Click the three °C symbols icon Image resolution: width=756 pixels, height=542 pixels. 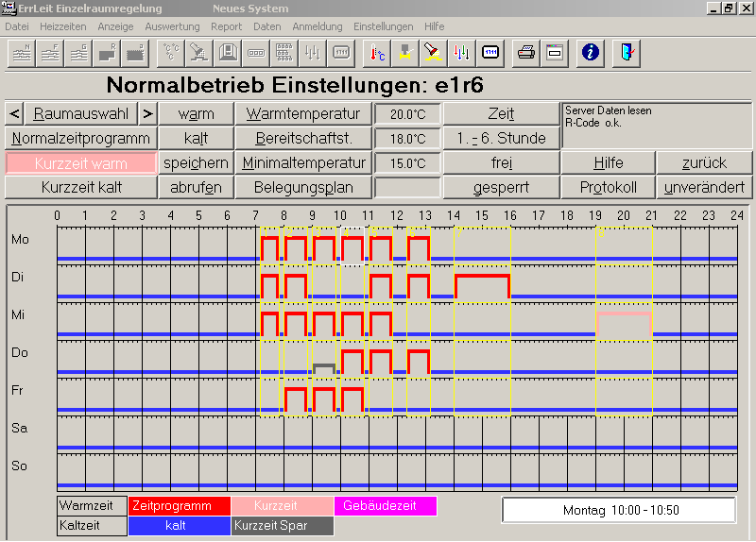[x=170, y=52]
